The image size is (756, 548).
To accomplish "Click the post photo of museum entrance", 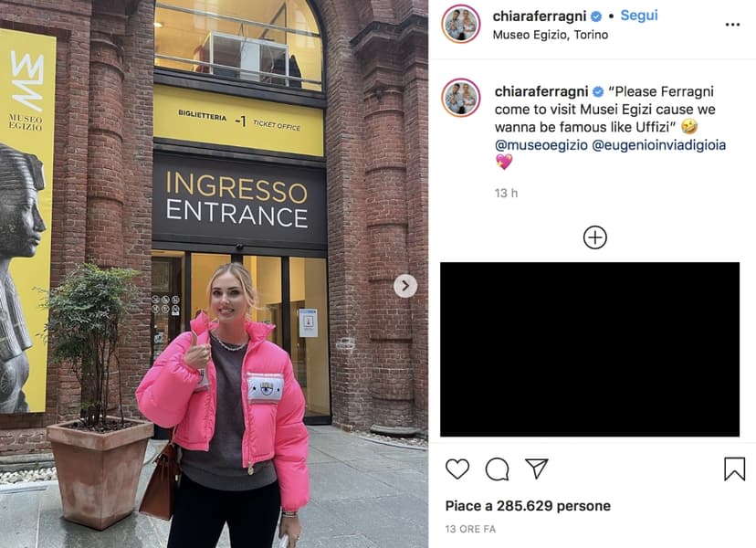I will pyautogui.click(x=214, y=274).
